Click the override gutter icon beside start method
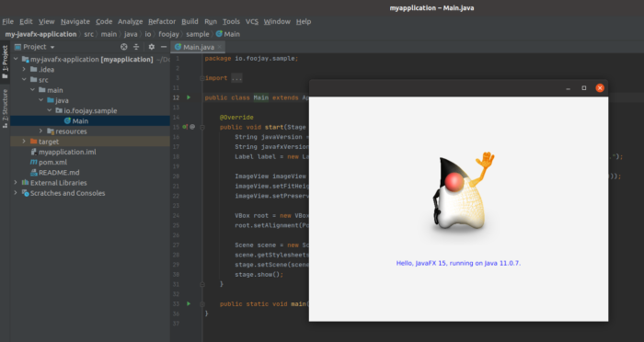 point(185,127)
